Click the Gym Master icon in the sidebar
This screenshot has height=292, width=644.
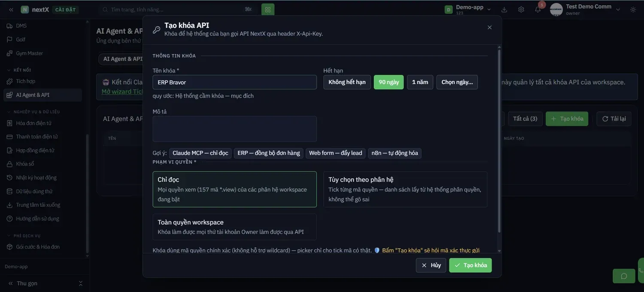(x=9, y=53)
